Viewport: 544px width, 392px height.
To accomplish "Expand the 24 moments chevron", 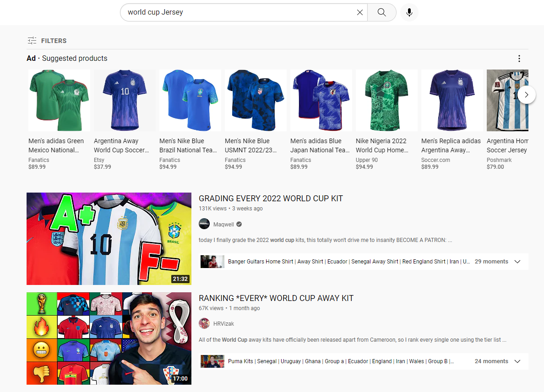I will click(517, 361).
